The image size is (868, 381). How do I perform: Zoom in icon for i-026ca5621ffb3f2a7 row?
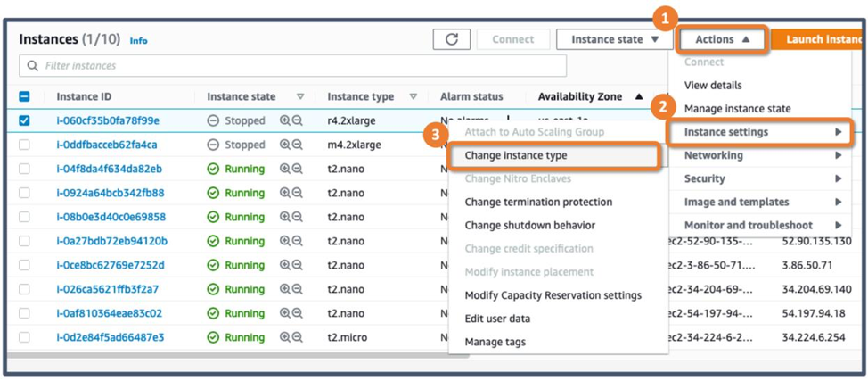pyautogui.click(x=285, y=289)
